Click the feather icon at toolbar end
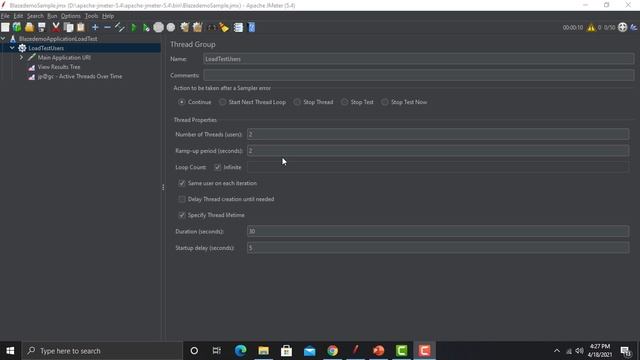The height and width of the screenshot is (360, 640). click(634, 27)
